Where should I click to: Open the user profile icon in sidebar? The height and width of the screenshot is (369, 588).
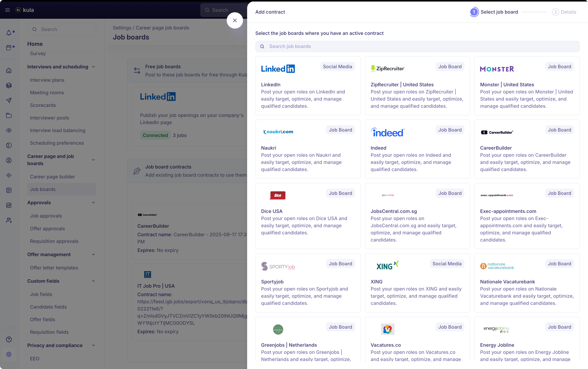click(9, 160)
